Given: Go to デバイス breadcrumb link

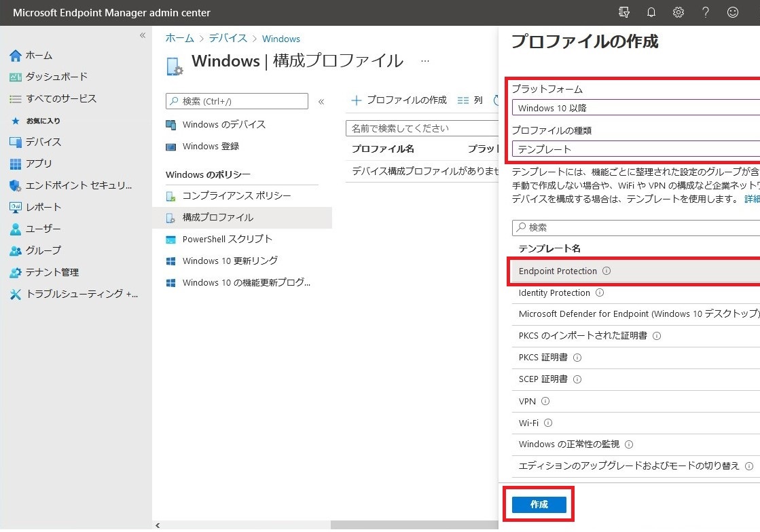Looking at the screenshot, I should [x=228, y=39].
